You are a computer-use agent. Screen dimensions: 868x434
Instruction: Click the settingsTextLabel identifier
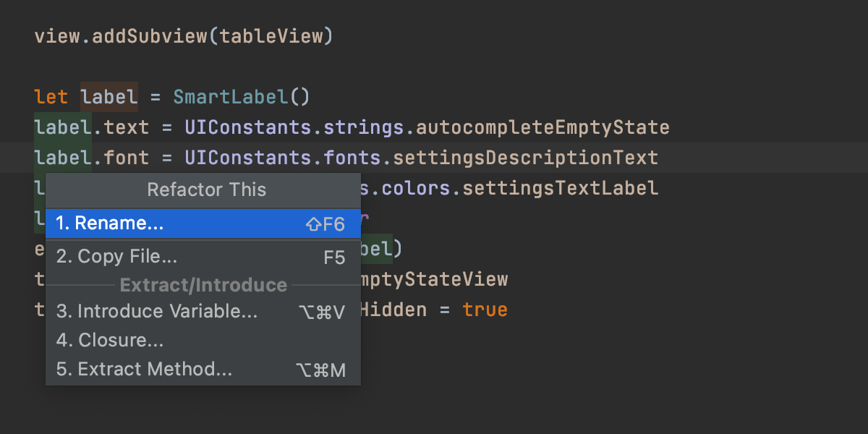coord(560,189)
